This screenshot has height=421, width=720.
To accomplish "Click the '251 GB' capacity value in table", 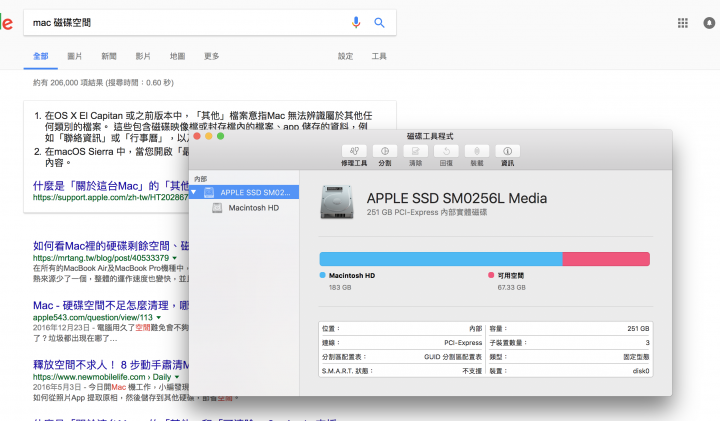I will [638, 328].
